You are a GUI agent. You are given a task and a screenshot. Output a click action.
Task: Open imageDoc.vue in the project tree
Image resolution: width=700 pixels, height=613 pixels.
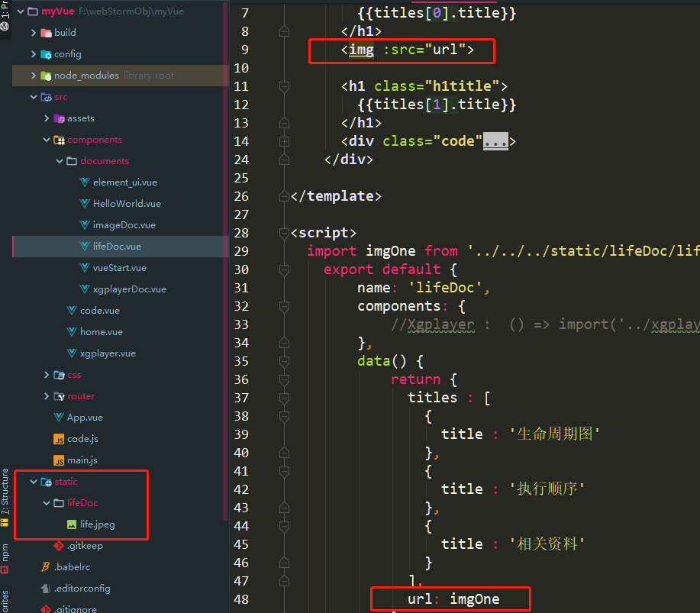click(x=124, y=225)
